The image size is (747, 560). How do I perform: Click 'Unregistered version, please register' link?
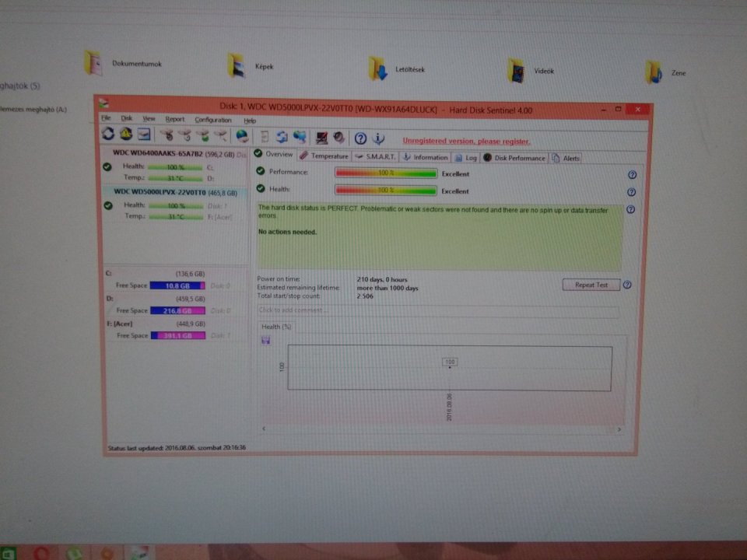point(466,141)
